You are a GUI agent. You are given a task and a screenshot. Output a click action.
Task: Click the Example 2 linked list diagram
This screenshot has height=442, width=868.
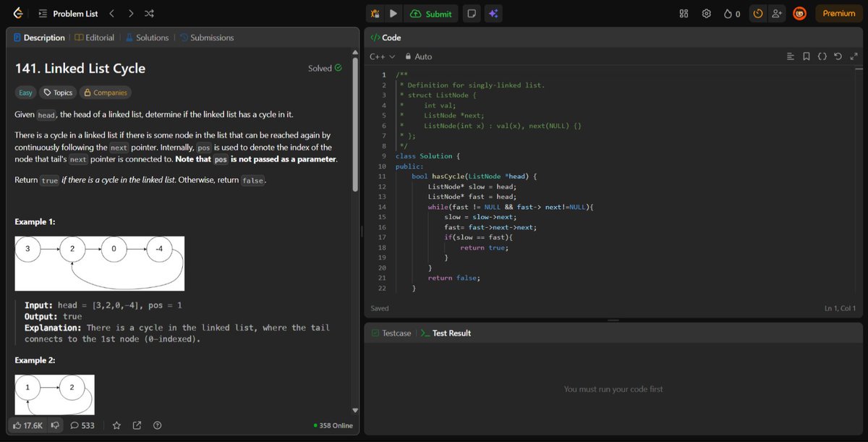(x=55, y=394)
